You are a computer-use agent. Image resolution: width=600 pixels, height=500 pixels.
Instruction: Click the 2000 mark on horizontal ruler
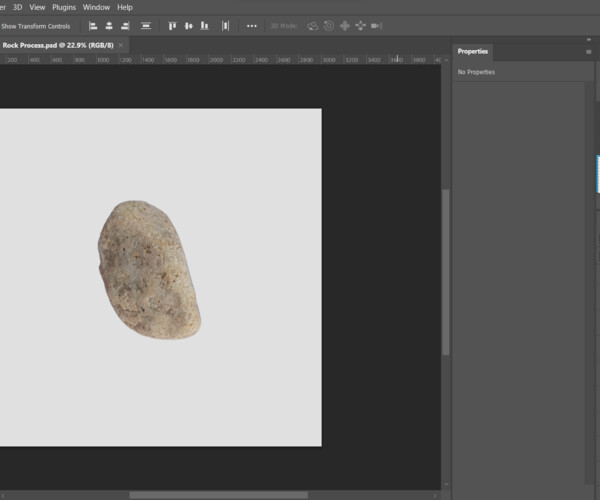pyautogui.click(x=216, y=60)
